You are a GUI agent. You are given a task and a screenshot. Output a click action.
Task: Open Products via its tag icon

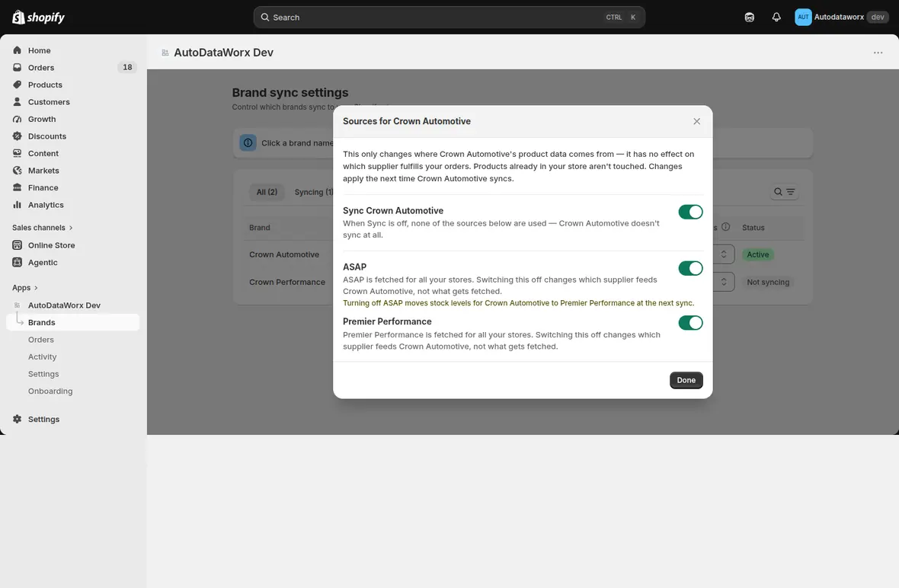click(x=18, y=85)
